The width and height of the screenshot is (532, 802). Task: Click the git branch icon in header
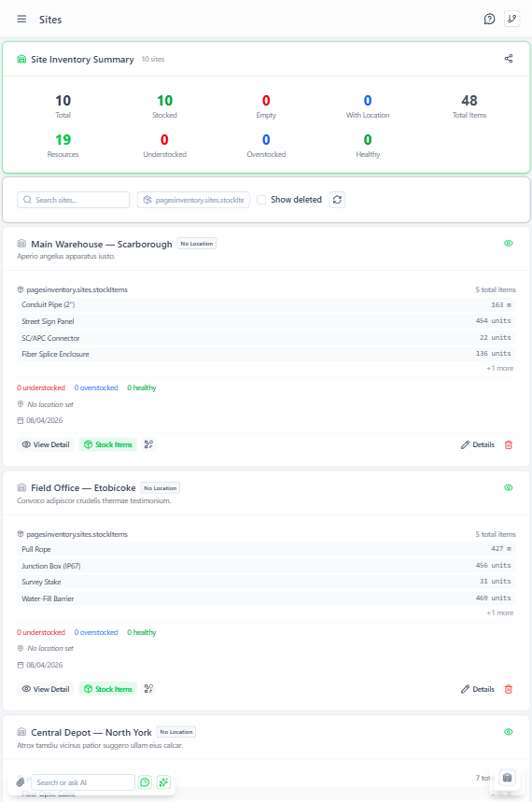(512, 19)
